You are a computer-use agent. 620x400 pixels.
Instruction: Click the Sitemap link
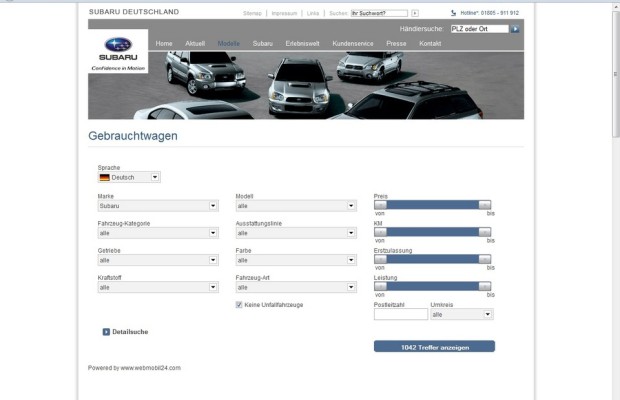coord(252,13)
